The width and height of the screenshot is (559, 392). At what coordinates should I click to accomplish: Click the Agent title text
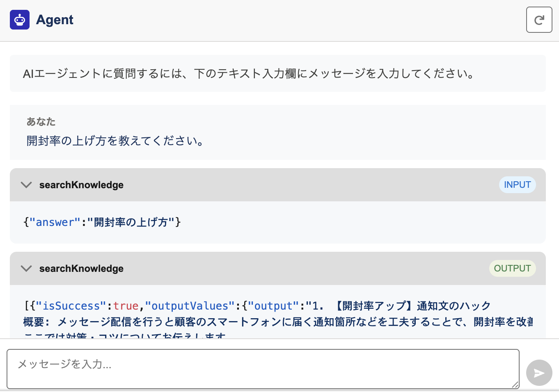point(55,20)
